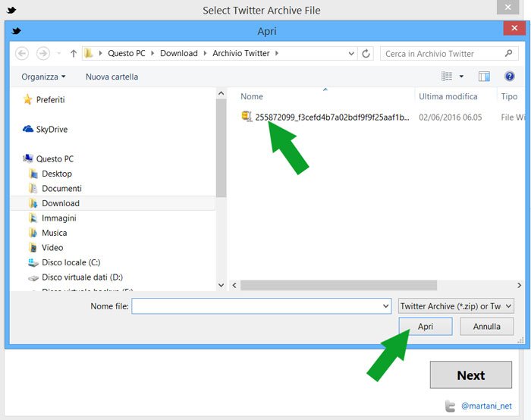Click the Musica folder icon

tap(33, 233)
